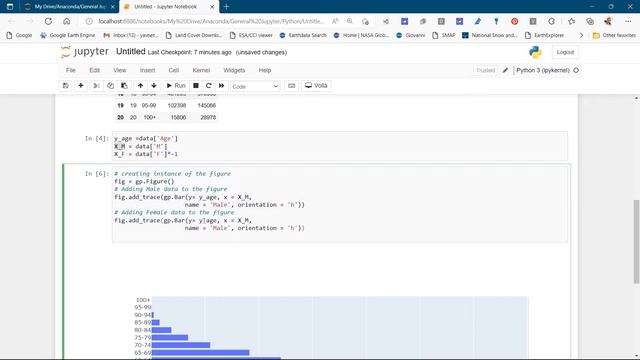The width and height of the screenshot is (640, 360).
Task: Launch the Voila button
Action: click(x=316, y=86)
